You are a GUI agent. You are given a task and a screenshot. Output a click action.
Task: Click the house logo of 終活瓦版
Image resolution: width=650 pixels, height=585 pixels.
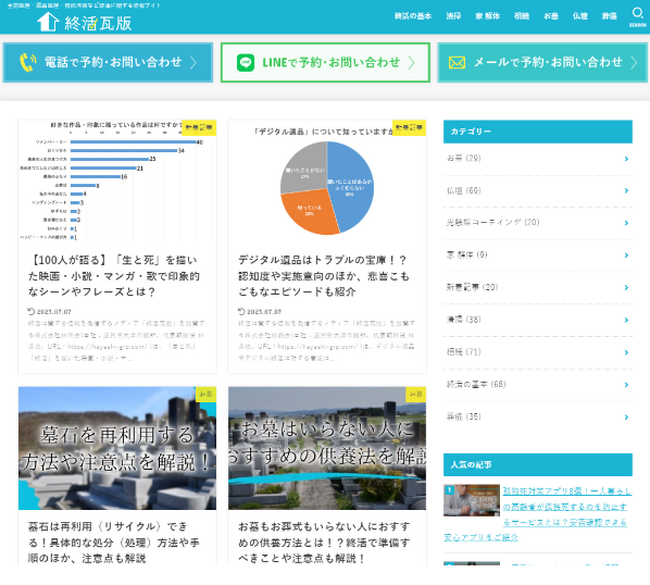49,22
